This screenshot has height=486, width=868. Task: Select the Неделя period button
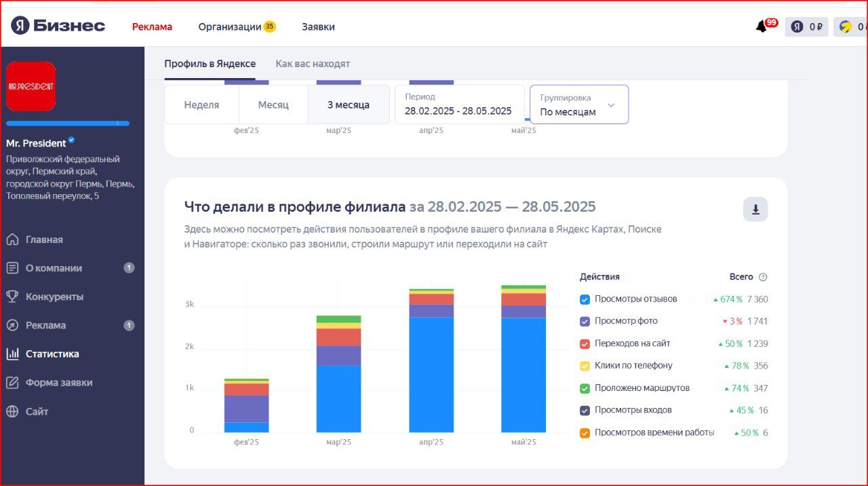[201, 105]
